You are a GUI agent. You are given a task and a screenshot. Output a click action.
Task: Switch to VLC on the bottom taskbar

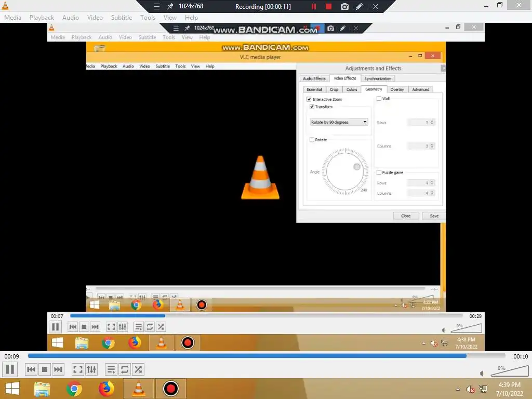(x=138, y=389)
